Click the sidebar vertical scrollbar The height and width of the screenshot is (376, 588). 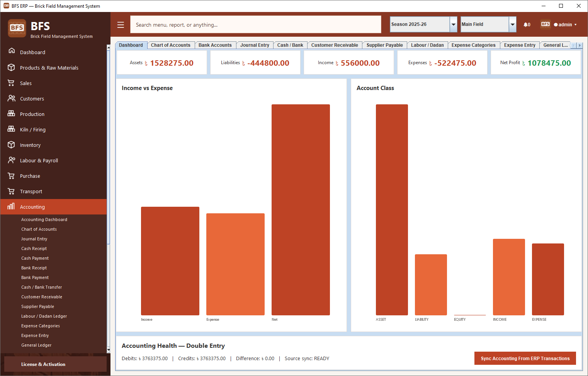(x=109, y=199)
